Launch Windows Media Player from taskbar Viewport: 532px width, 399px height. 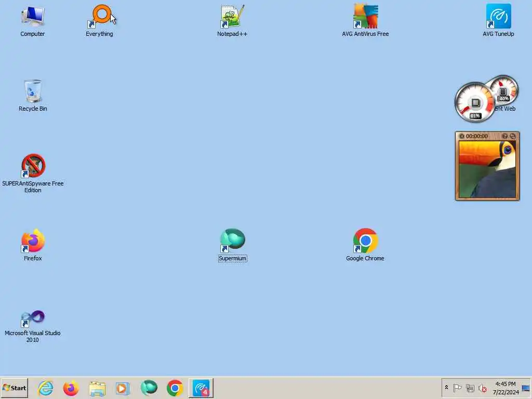123,388
